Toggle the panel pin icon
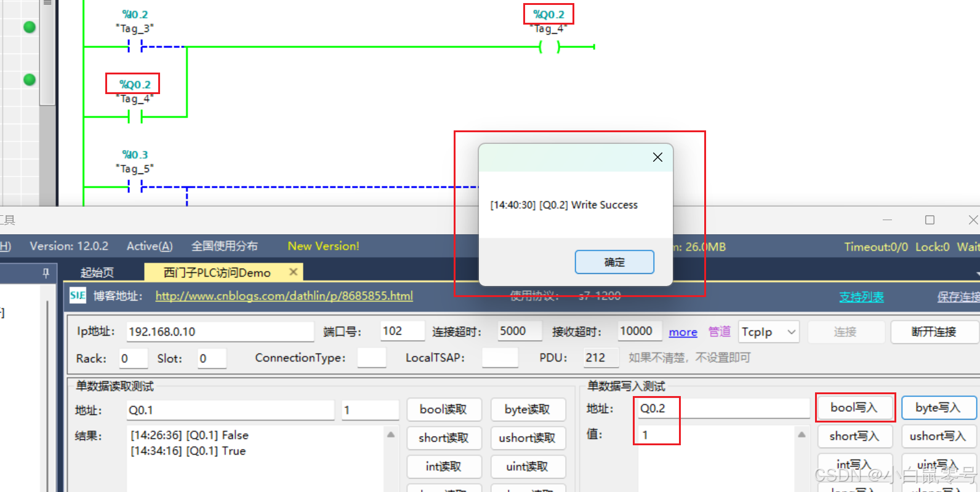Screen dimensions: 980x492 click(46, 272)
